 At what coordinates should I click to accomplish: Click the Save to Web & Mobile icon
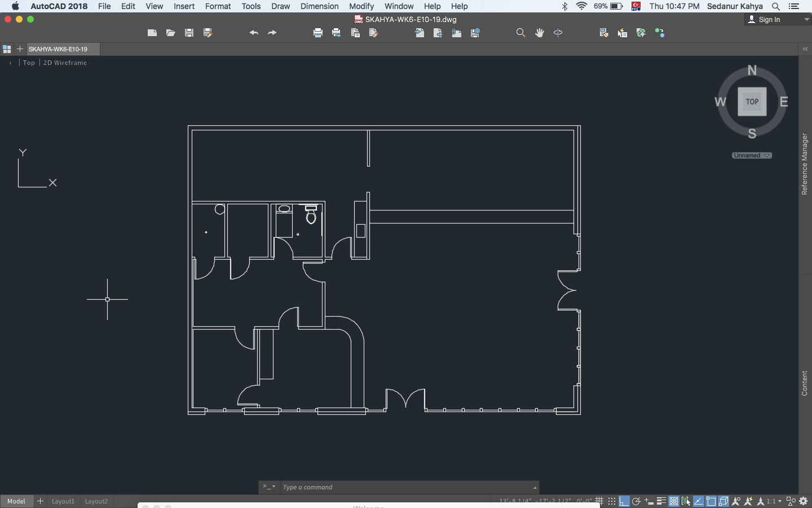point(475,33)
